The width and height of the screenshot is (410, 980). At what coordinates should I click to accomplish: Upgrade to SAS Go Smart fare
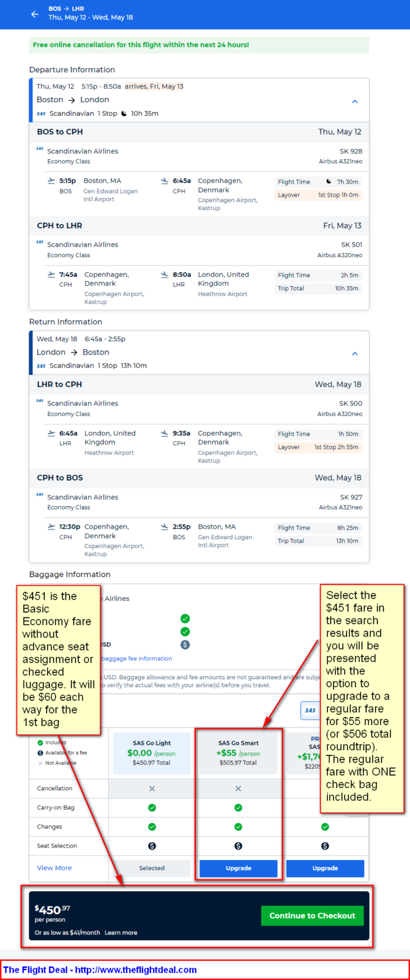238,868
